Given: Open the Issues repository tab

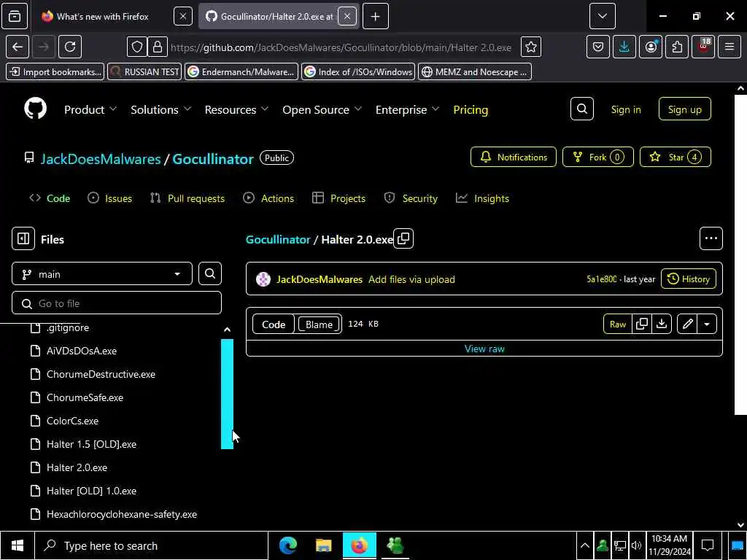Looking at the screenshot, I should (110, 198).
